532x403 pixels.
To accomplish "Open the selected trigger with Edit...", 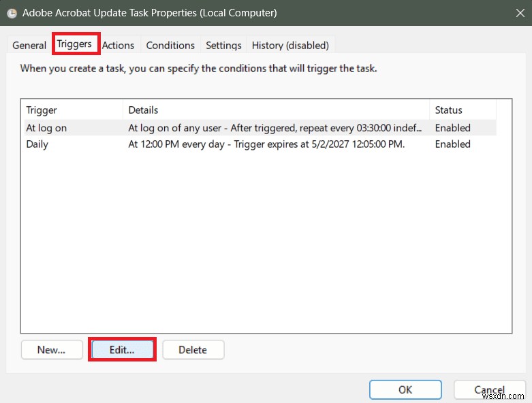I will click(x=122, y=349).
